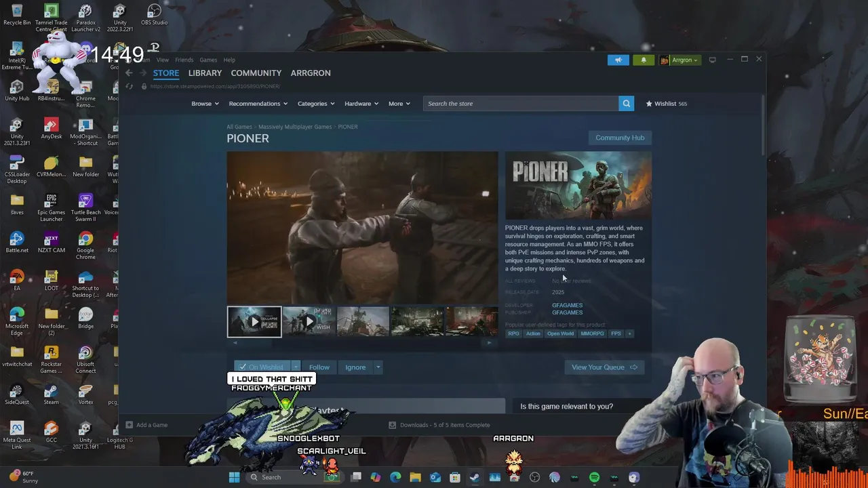The width and height of the screenshot is (868, 488).
Task: Open the dropdown arrow beside On Wishlist
Action: (x=296, y=367)
